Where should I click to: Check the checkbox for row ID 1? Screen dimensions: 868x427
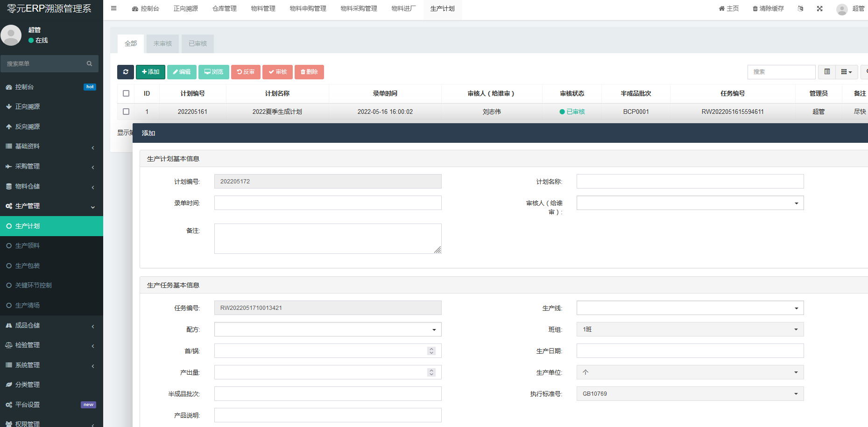(126, 112)
